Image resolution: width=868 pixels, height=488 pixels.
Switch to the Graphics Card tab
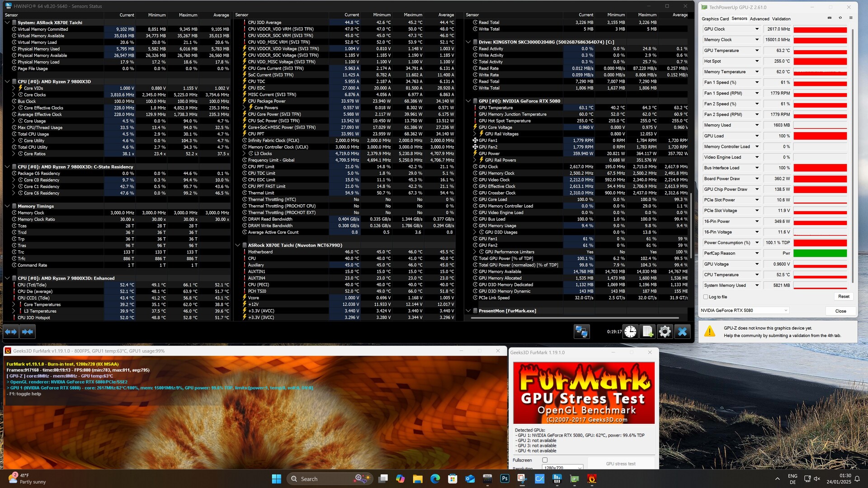point(715,19)
